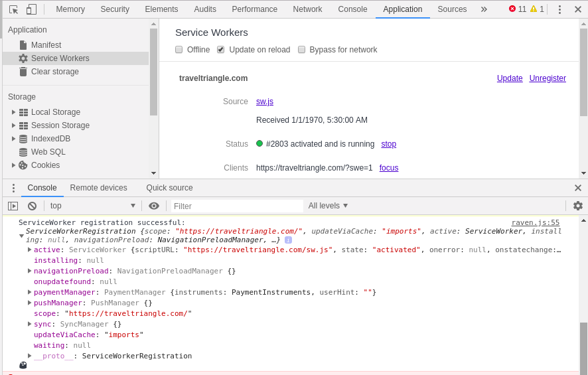Expand the IndexedDB tree node
This screenshot has width=588, height=375.
coord(13,139)
